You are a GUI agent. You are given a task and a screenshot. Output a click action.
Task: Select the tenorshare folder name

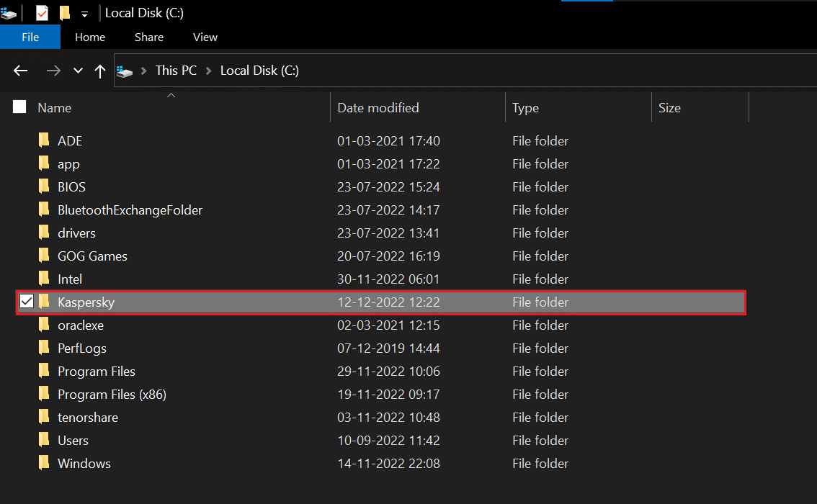click(88, 418)
